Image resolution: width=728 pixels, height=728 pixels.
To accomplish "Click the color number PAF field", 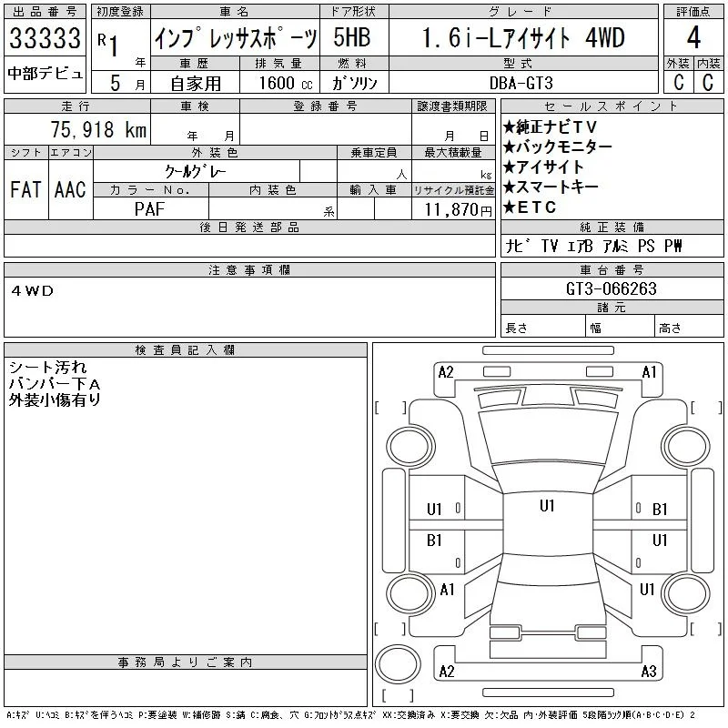I will pos(150,209).
